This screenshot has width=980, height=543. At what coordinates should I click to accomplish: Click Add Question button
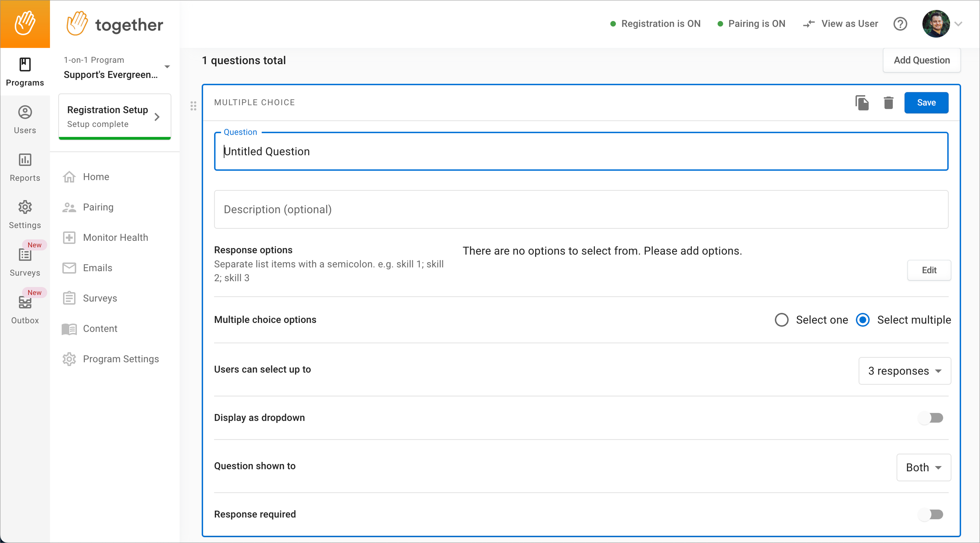click(x=922, y=60)
